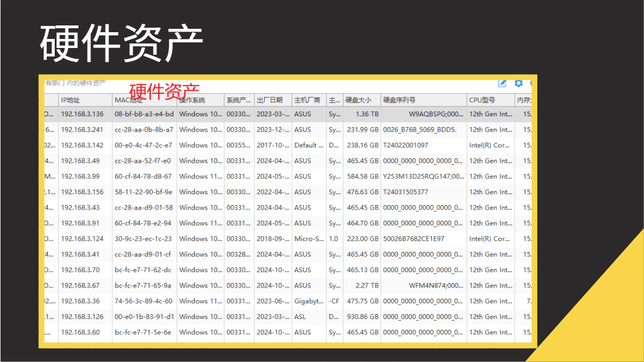Select MAC address cc-28-aa-d9-01-58
Screen dimensions: 644x362
coord(143,208)
